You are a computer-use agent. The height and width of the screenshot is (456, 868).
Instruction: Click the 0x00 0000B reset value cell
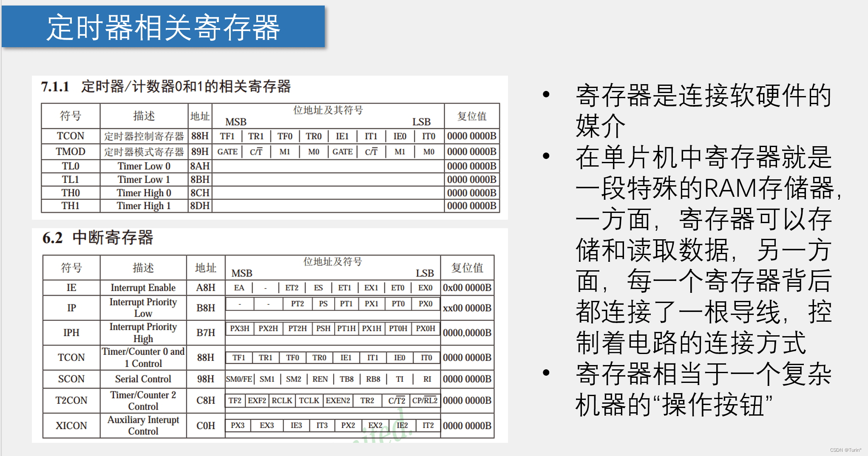[467, 288]
